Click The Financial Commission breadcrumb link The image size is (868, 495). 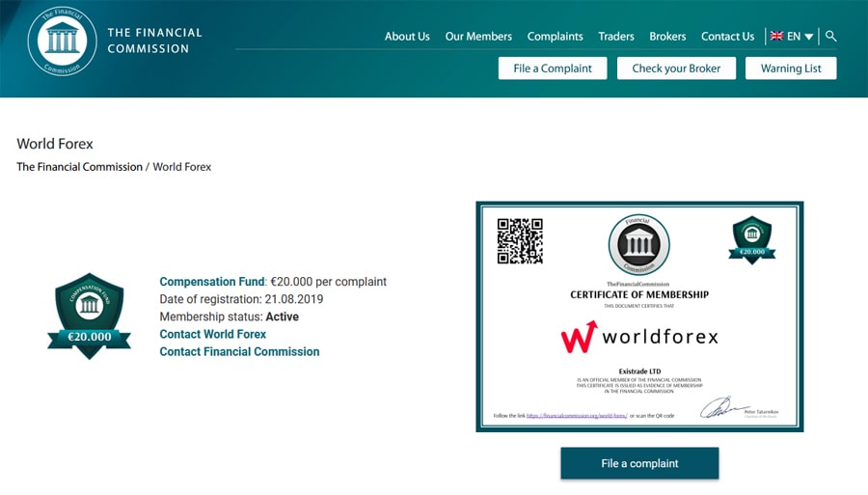(79, 167)
